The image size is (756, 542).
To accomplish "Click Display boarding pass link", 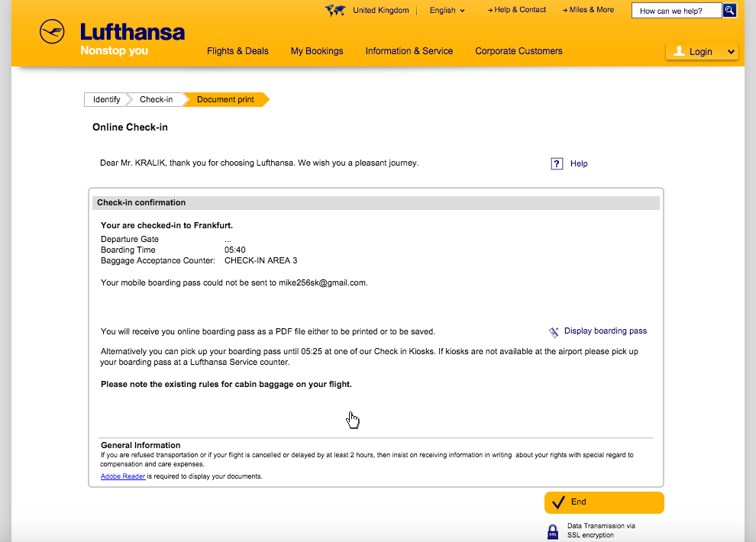I will [606, 331].
